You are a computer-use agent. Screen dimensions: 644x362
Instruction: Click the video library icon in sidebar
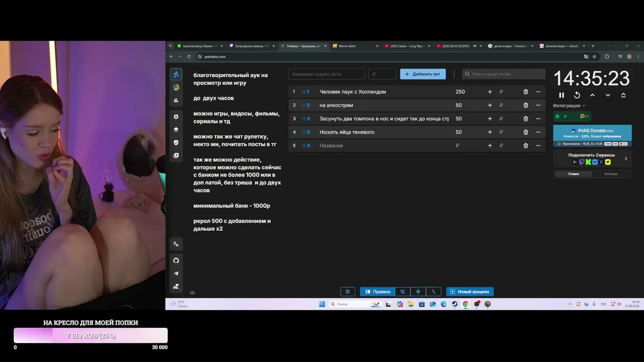[x=176, y=155]
